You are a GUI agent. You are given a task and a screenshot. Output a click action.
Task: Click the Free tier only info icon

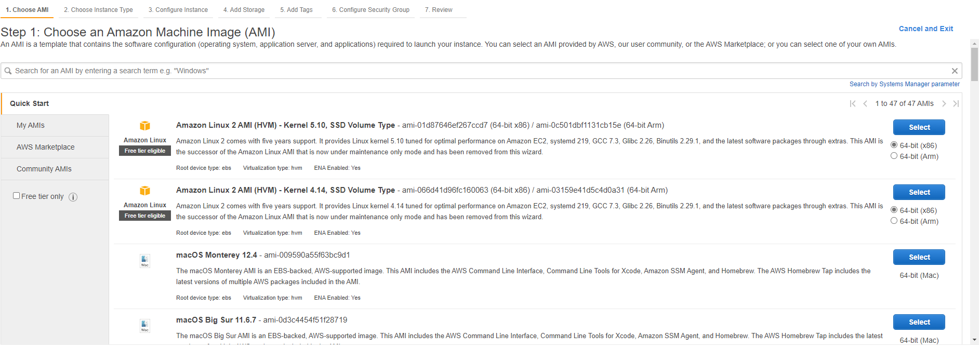73,197
